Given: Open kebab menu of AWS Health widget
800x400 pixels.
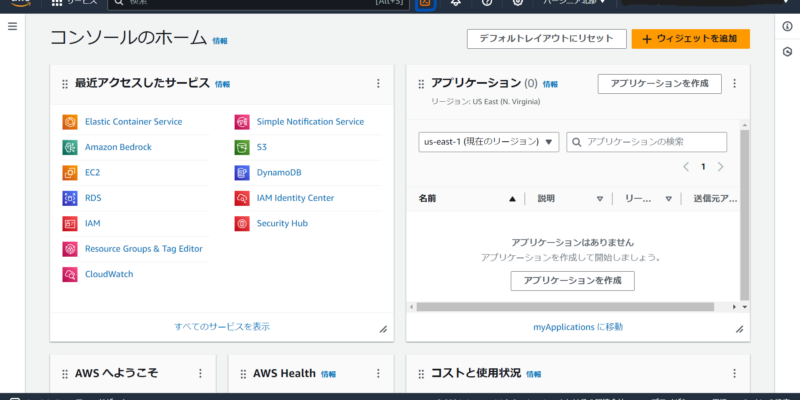Looking at the screenshot, I should click(378, 373).
